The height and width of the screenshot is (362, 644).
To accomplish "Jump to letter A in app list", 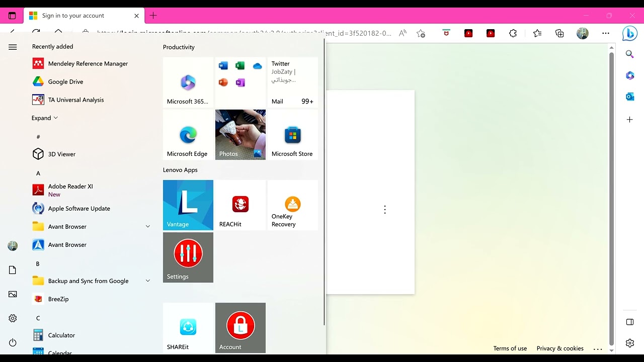I will pyautogui.click(x=38, y=173).
